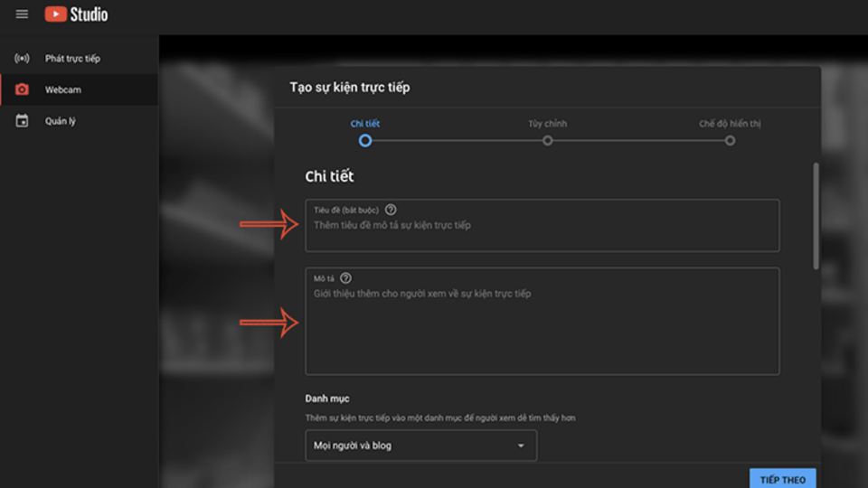Open the Mọi người và blog category dropdown
This screenshot has height=488, width=868.
pyautogui.click(x=420, y=446)
